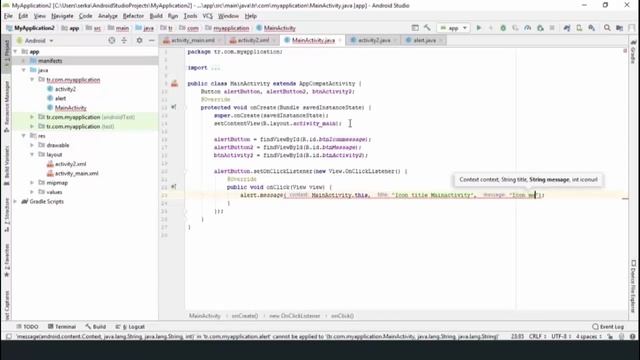
Task: Click Sync Project with Gradle Files icon
Action: (567, 28)
